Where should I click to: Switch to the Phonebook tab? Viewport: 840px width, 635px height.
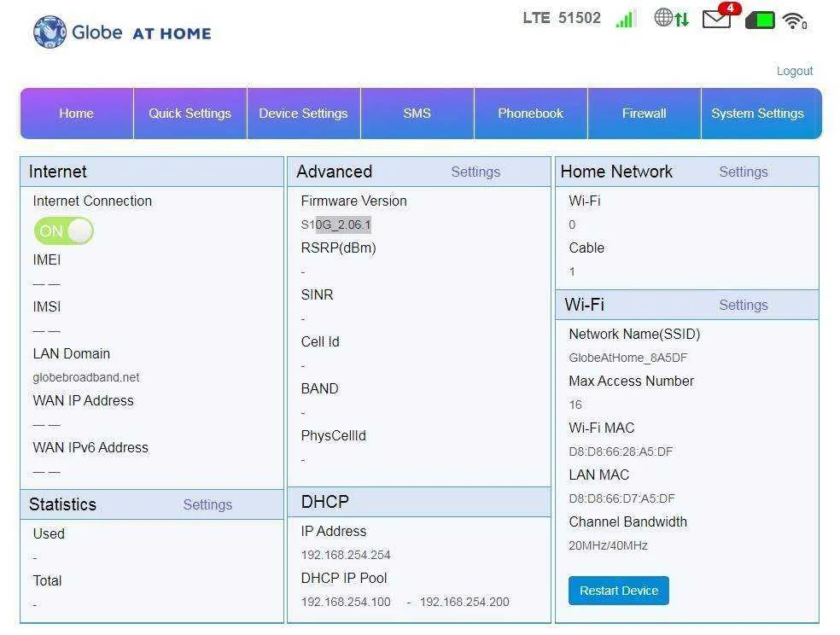530,114
